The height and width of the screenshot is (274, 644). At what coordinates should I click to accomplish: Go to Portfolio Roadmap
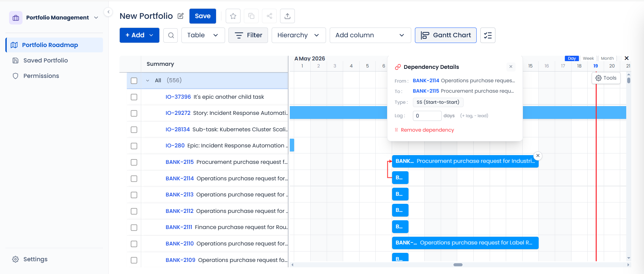pos(54,45)
